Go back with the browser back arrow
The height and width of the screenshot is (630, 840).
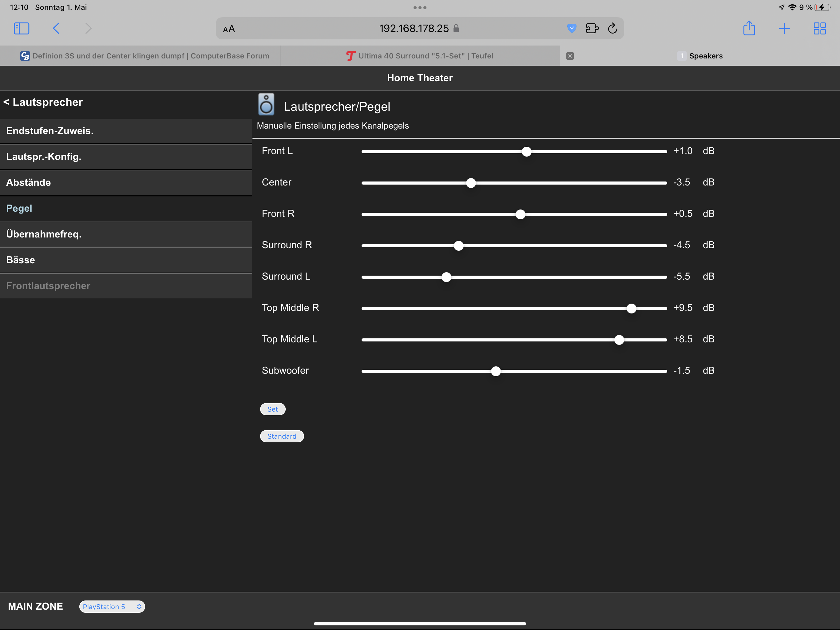56,29
